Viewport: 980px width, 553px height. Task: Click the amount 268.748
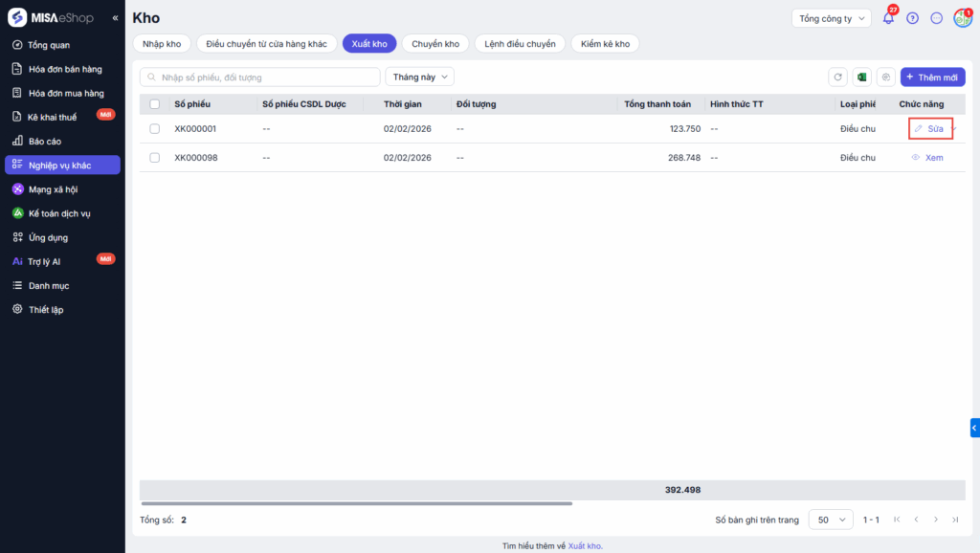(x=683, y=158)
